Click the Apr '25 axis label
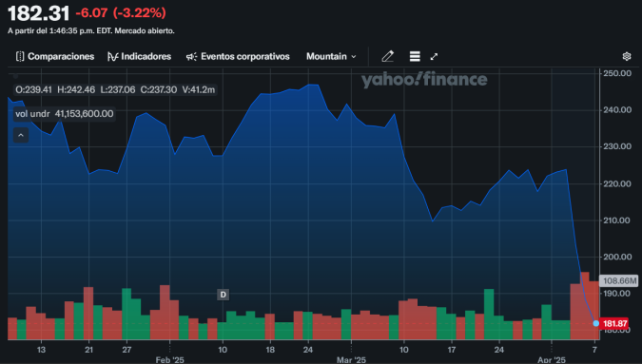The width and height of the screenshot is (642, 364). coord(552,360)
